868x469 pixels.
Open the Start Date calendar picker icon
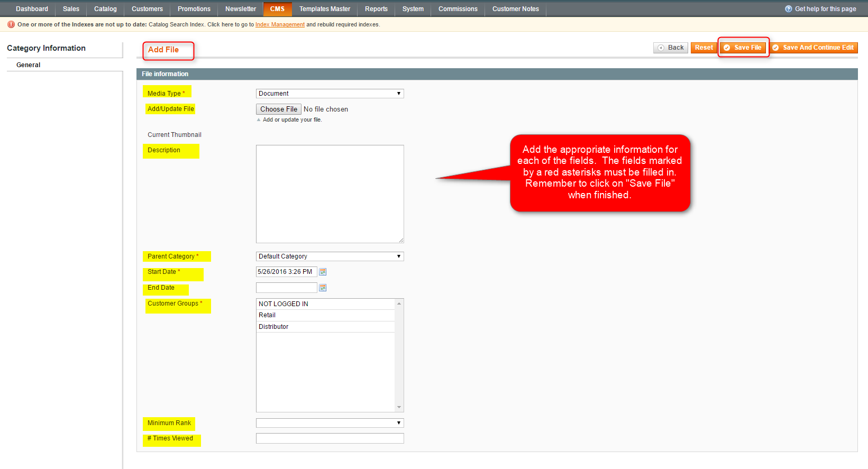pos(323,272)
